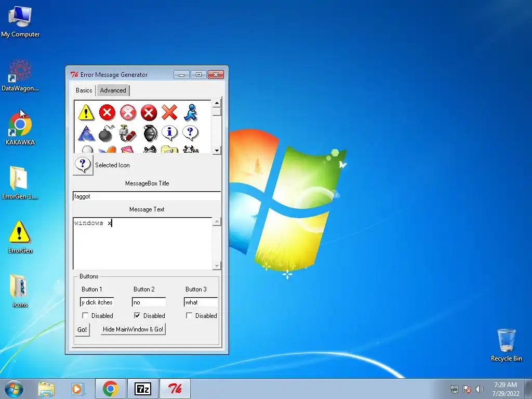Open My Computer desktop icon
This screenshot has height=399, width=532.
point(20,22)
